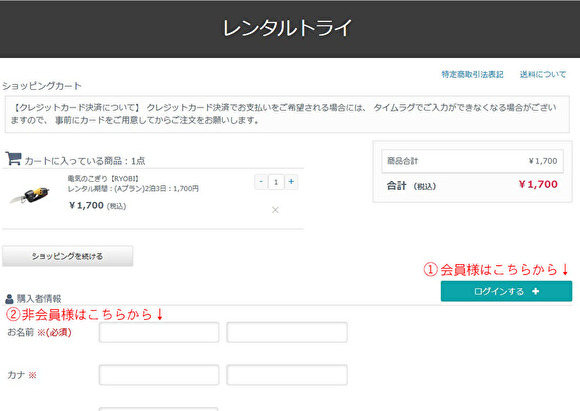Remove item using the X icon
The height and width of the screenshot is (411, 580).
(x=275, y=210)
